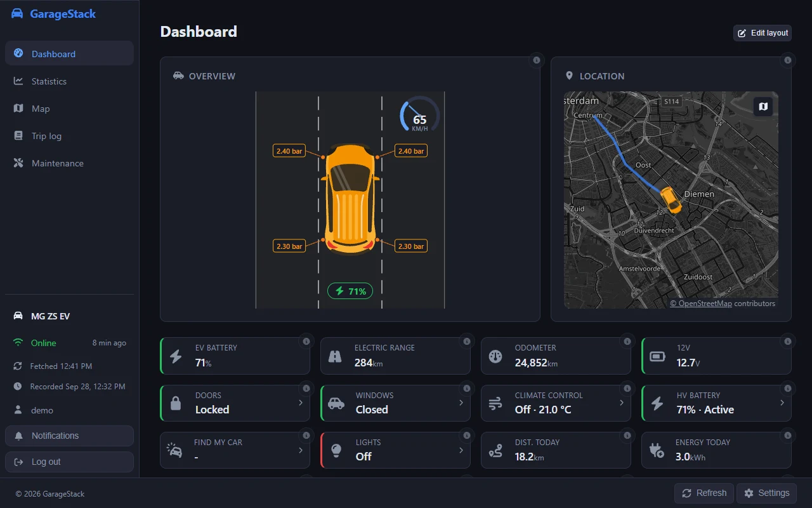Open the Statistics page
812x508 pixels.
[x=69, y=81]
